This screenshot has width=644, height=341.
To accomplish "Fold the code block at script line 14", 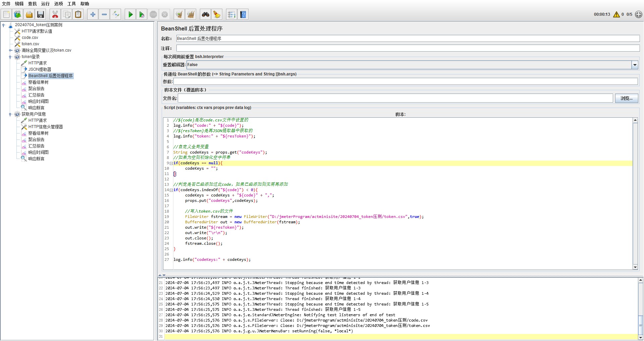I will coord(171,190).
